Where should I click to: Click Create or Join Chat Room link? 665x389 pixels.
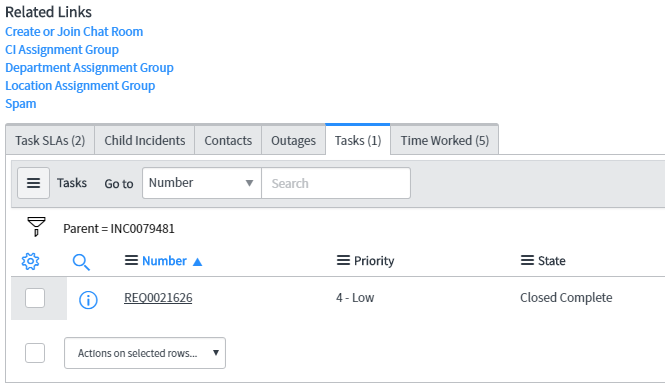pyautogui.click(x=74, y=32)
